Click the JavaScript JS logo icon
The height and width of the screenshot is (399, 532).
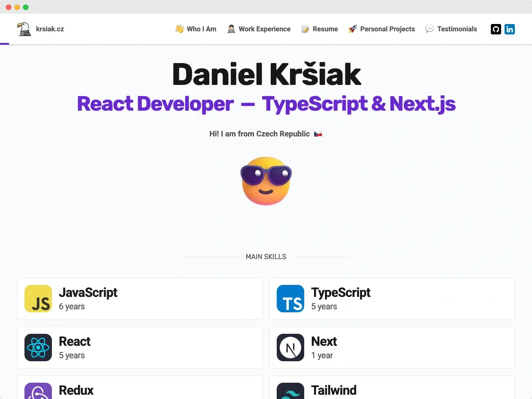(x=38, y=299)
